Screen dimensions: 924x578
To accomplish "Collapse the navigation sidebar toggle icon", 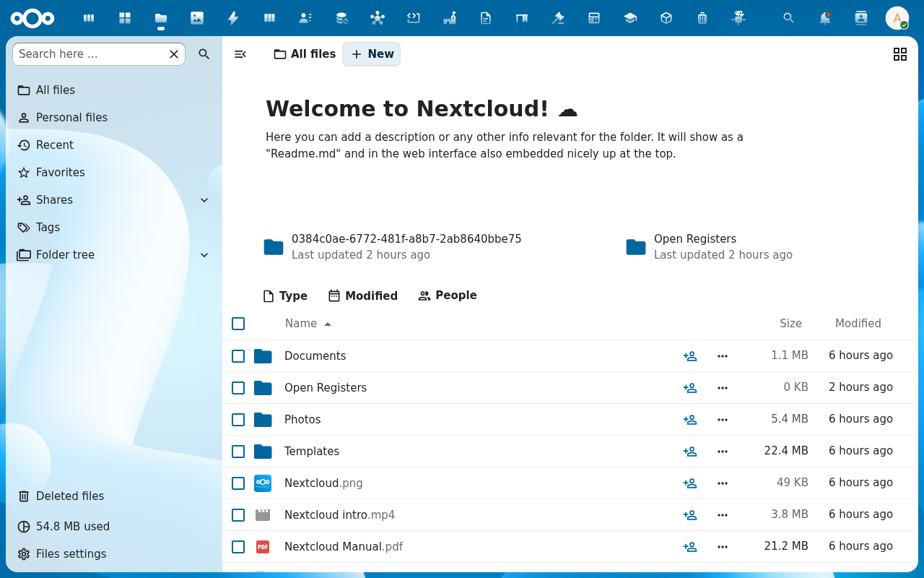I will click(x=240, y=54).
